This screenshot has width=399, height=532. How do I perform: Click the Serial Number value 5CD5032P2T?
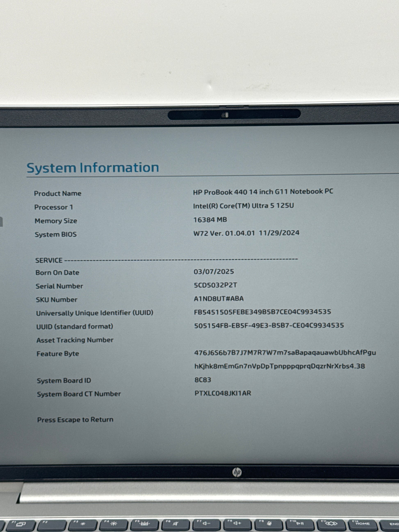point(215,285)
